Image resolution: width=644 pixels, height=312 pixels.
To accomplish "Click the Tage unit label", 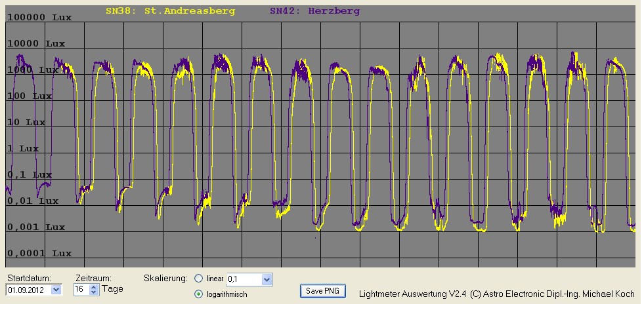I will pyautogui.click(x=112, y=289).
